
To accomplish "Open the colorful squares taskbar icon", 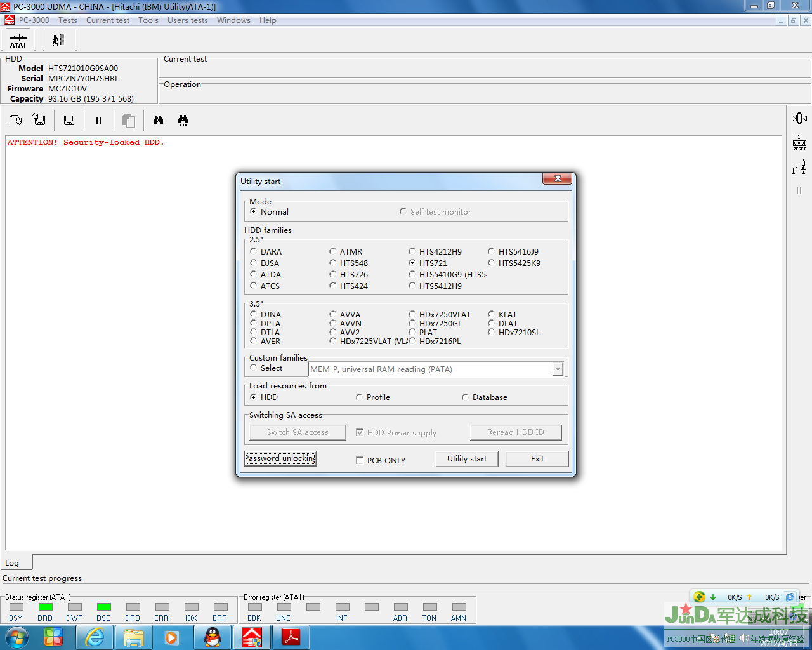I will pyautogui.click(x=53, y=637).
